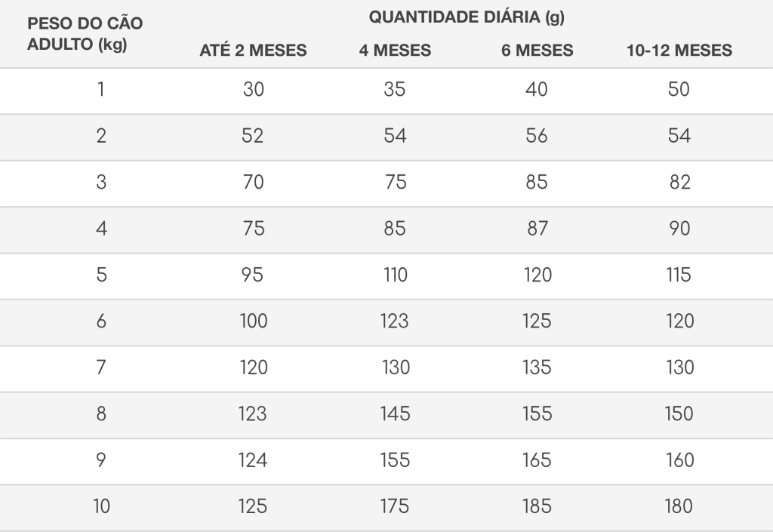Image resolution: width=773 pixels, height=532 pixels.
Task: Click the '6 MESES' column header
Action: click(x=537, y=51)
